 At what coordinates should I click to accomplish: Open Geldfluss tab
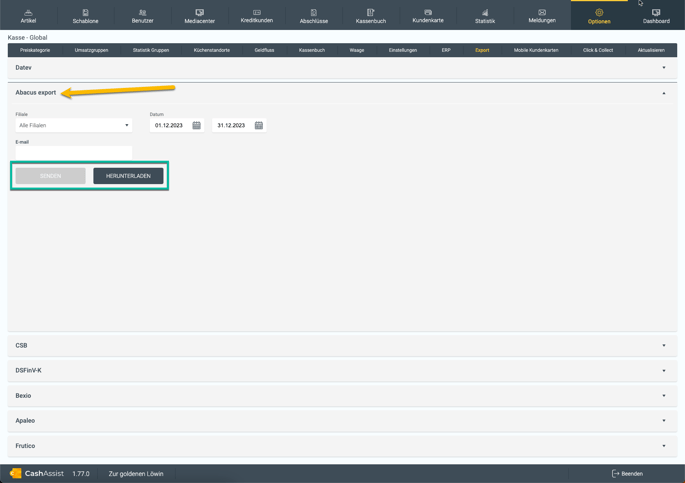click(x=264, y=50)
